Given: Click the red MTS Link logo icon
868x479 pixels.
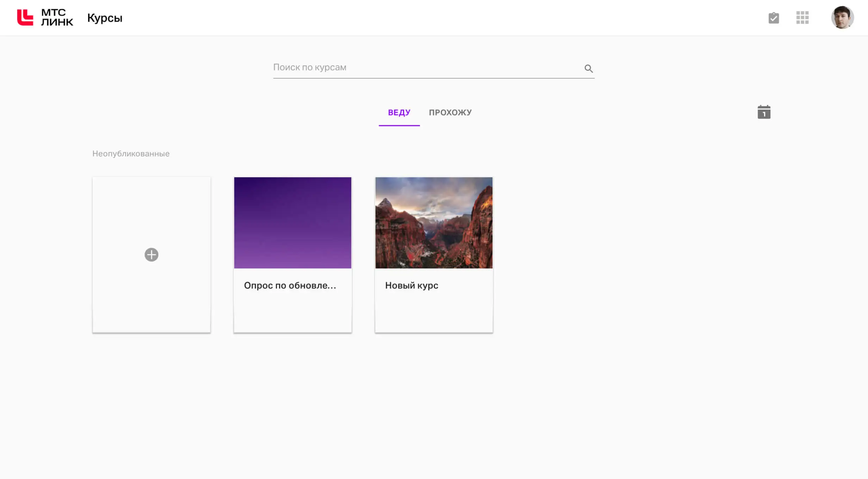Looking at the screenshot, I should [25, 17].
